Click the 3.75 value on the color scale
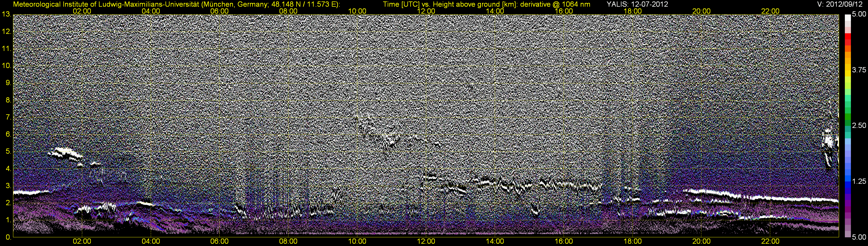This screenshot has height=246, width=868. pos(859,70)
